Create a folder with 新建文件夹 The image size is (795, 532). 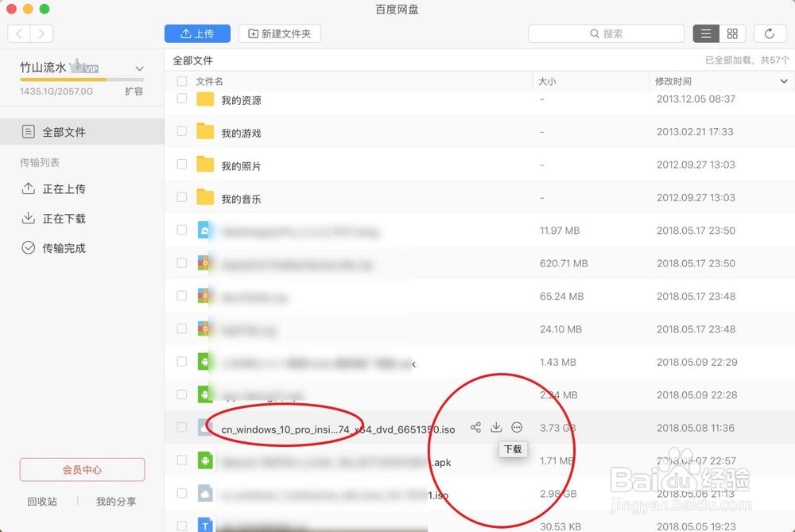[279, 34]
